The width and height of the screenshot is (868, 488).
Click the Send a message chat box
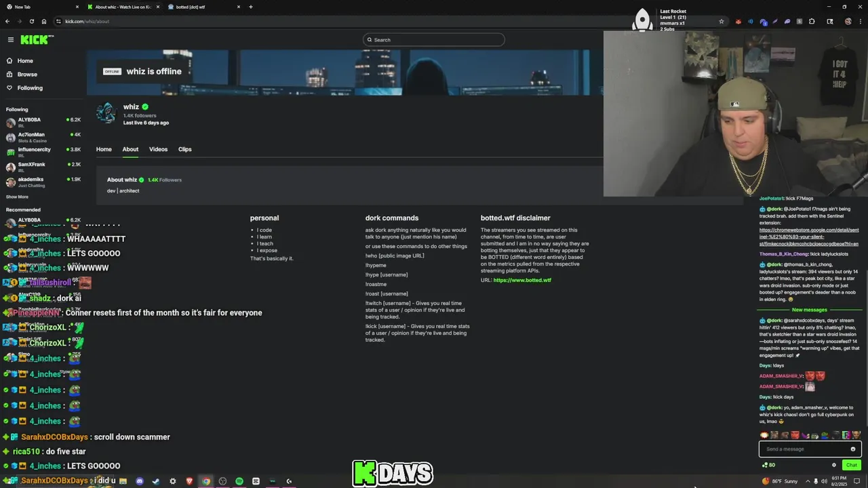[810, 449]
